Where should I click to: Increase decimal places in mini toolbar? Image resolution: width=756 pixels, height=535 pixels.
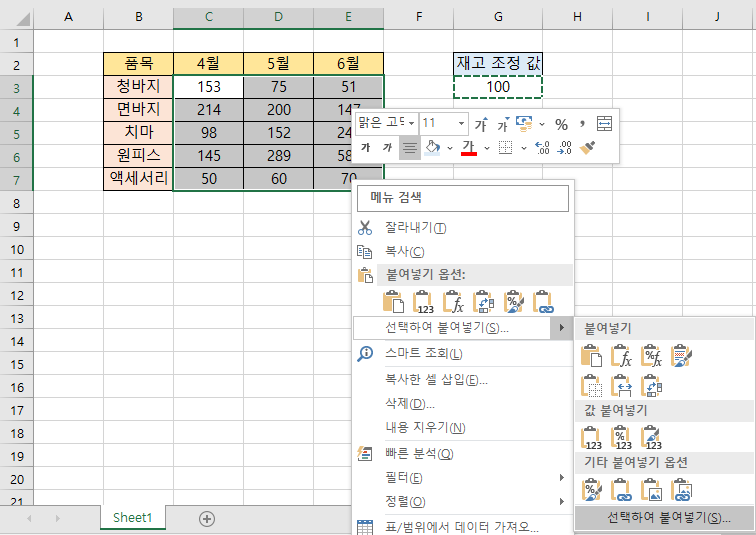coord(542,147)
